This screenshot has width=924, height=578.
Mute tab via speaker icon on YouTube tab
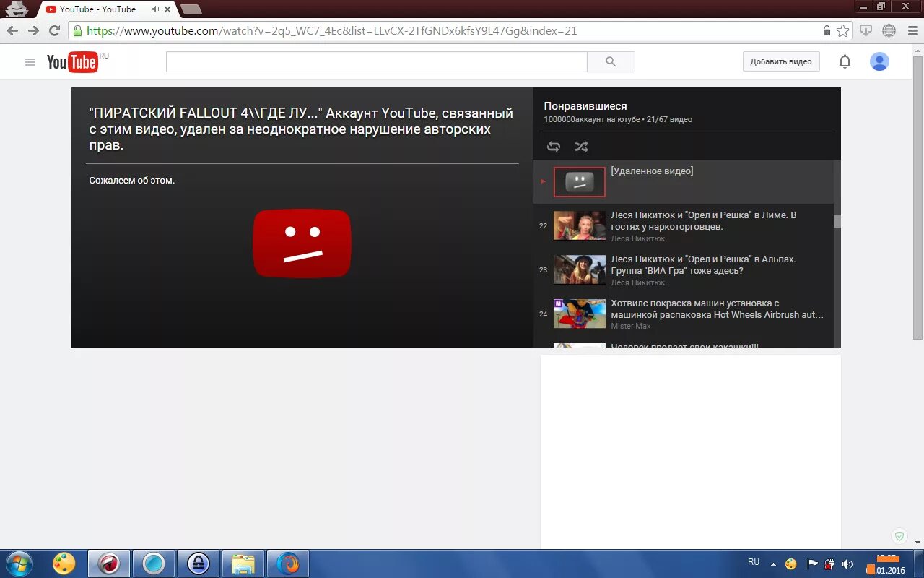[x=155, y=9]
